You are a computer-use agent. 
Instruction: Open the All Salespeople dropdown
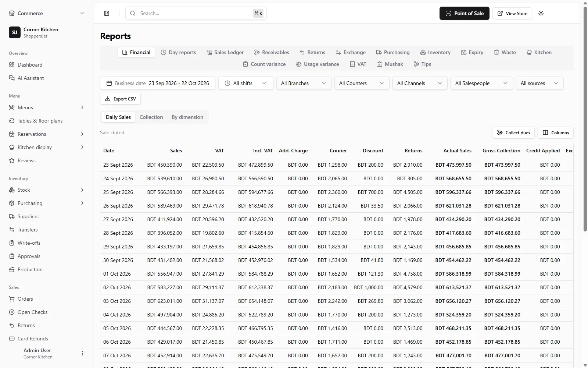point(482,83)
